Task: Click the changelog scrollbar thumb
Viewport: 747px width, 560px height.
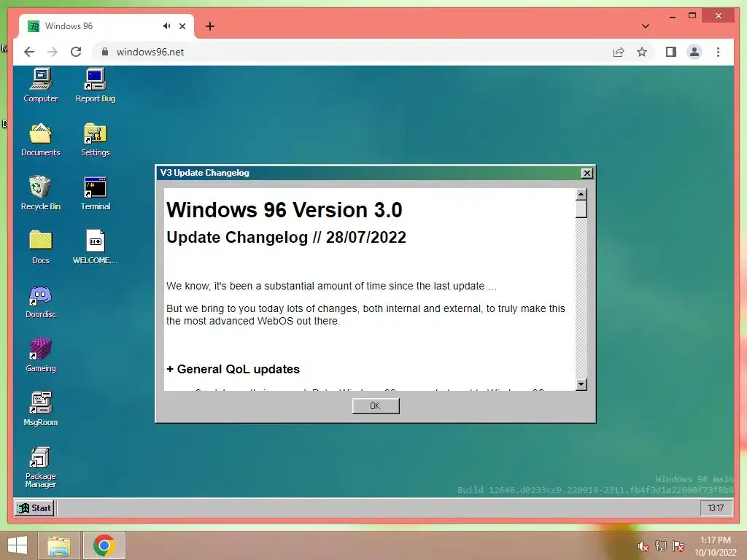Action: (581, 209)
